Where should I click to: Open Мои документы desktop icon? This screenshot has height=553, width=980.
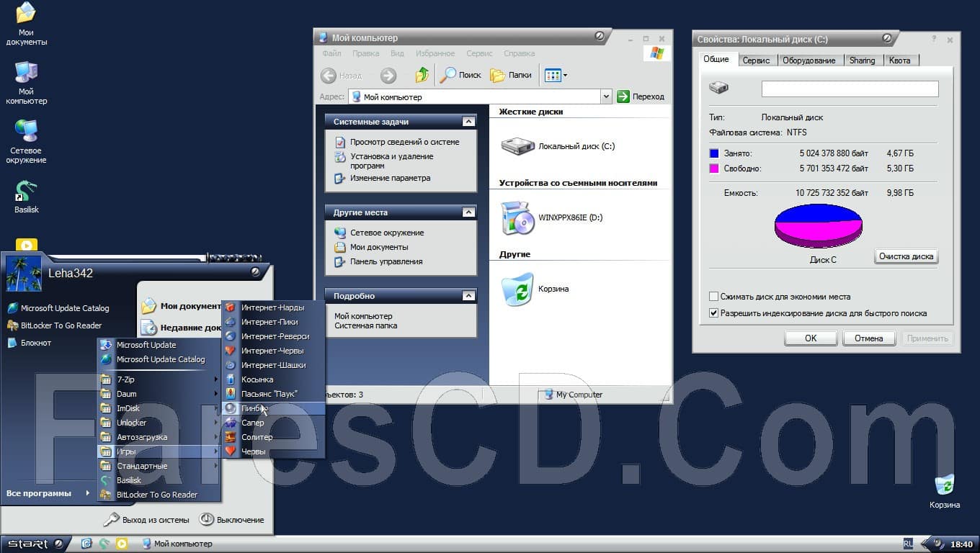tap(26, 24)
